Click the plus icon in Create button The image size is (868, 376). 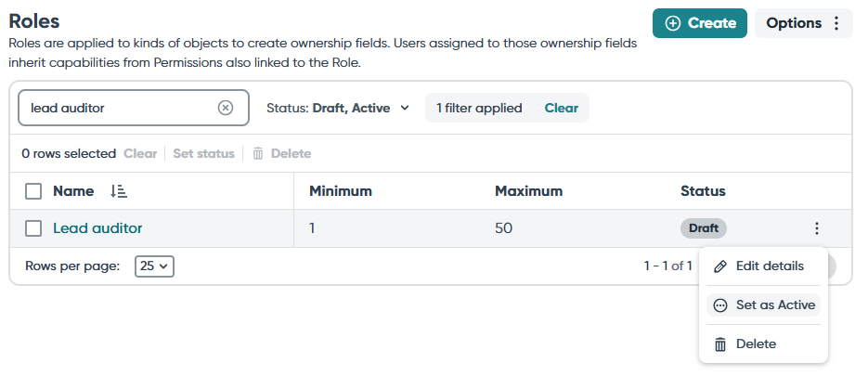(673, 23)
